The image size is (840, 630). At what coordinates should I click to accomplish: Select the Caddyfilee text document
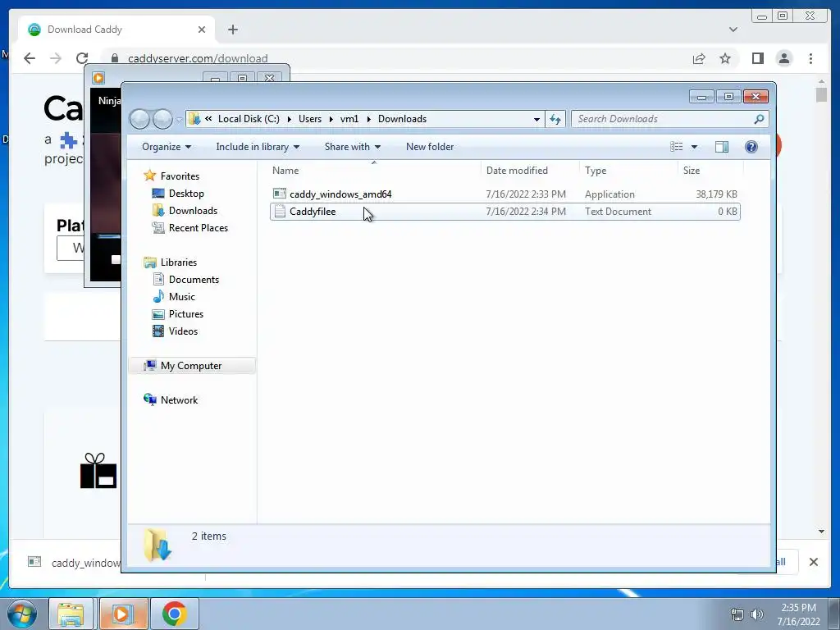(504, 212)
